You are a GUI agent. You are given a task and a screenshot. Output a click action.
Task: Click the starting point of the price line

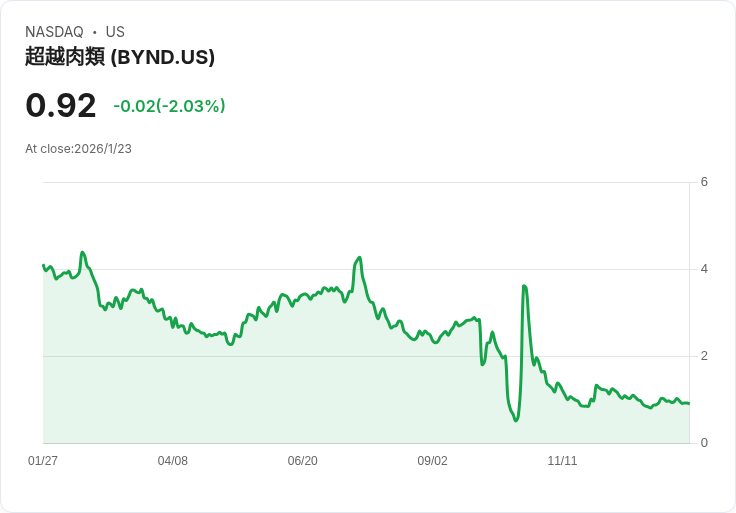pyautogui.click(x=44, y=265)
